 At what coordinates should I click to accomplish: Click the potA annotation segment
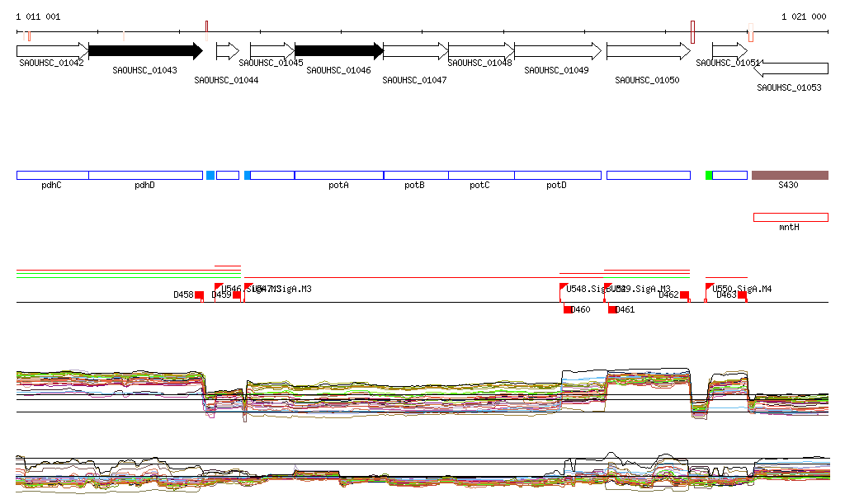[x=338, y=175]
